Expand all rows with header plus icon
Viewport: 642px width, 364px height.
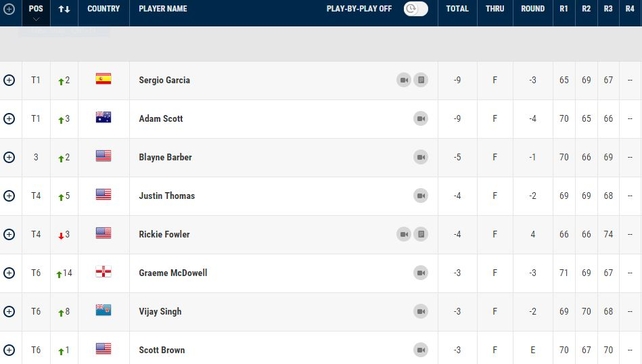[9, 9]
